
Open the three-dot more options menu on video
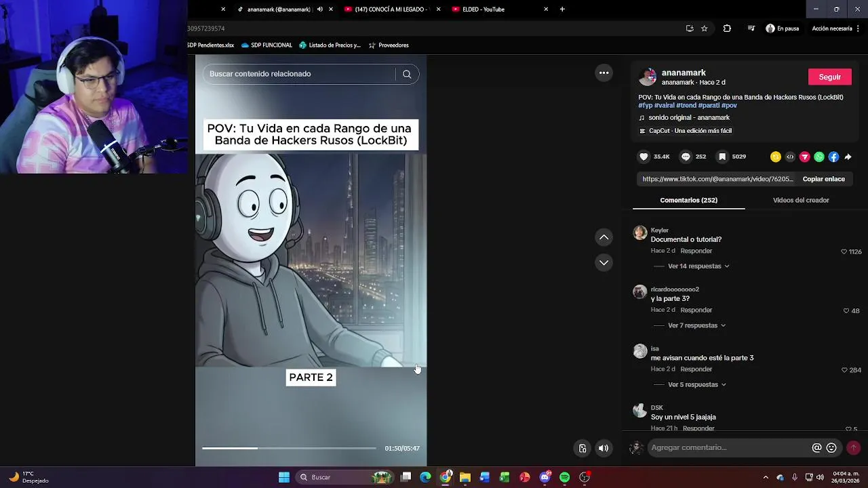click(604, 73)
